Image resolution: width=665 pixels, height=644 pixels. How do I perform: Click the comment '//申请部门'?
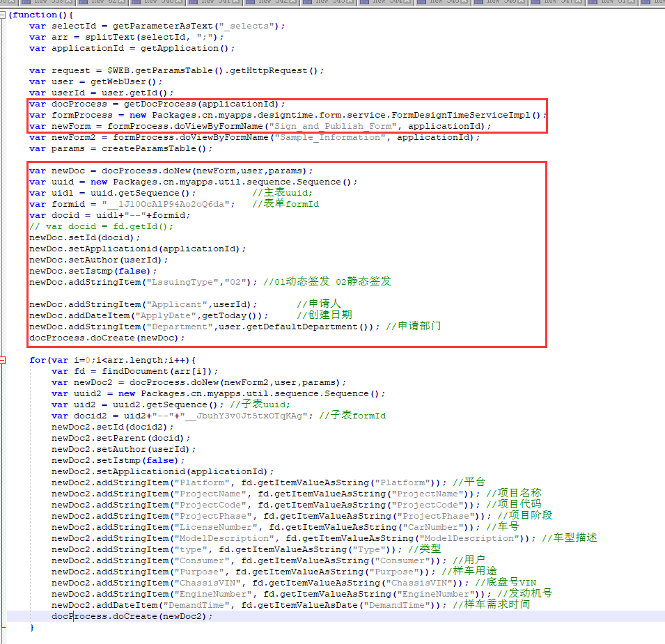pos(413,327)
